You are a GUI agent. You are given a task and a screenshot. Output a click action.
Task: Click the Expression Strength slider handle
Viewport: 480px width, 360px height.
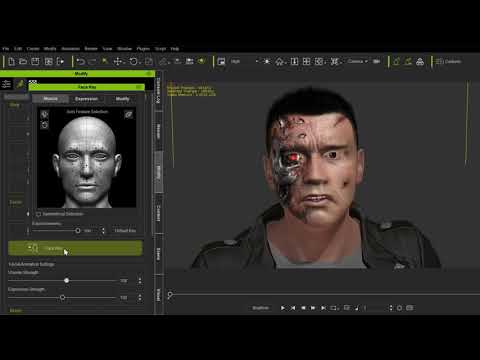coord(63,297)
